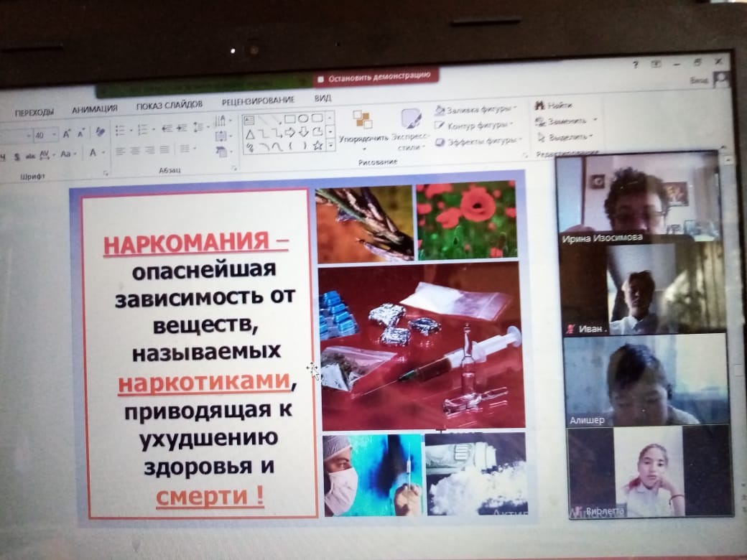The image size is (747, 560).
Task: Expand the shapes gallery more arrow
Action: pyautogui.click(x=330, y=146)
